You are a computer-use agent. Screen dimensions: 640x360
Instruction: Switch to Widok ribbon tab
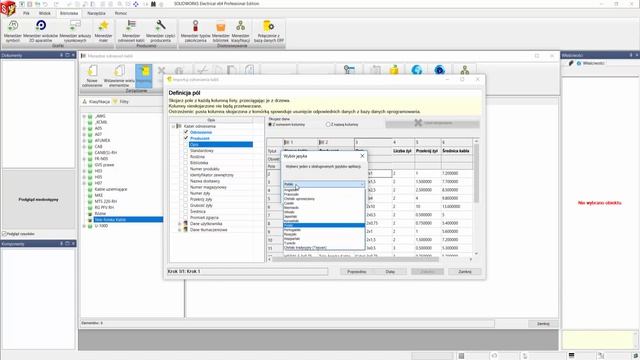(44, 13)
